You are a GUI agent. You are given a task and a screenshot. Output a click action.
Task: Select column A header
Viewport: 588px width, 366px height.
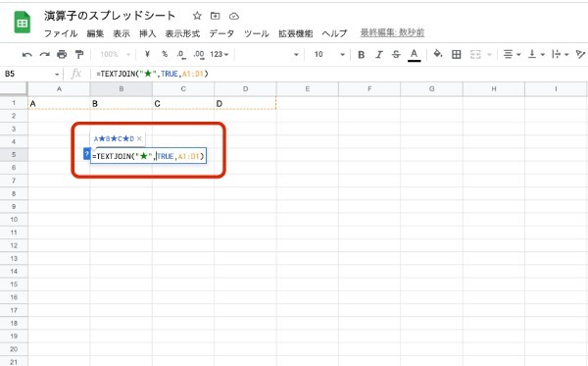pyautogui.click(x=59, y=89)
